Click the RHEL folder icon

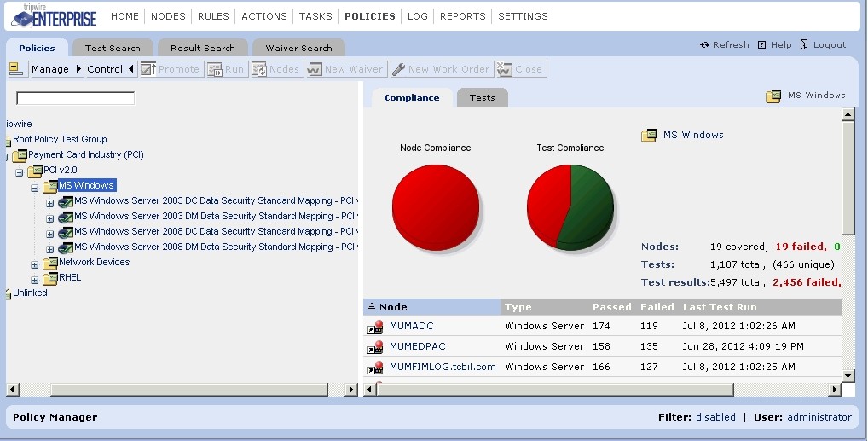coord(50,279)
